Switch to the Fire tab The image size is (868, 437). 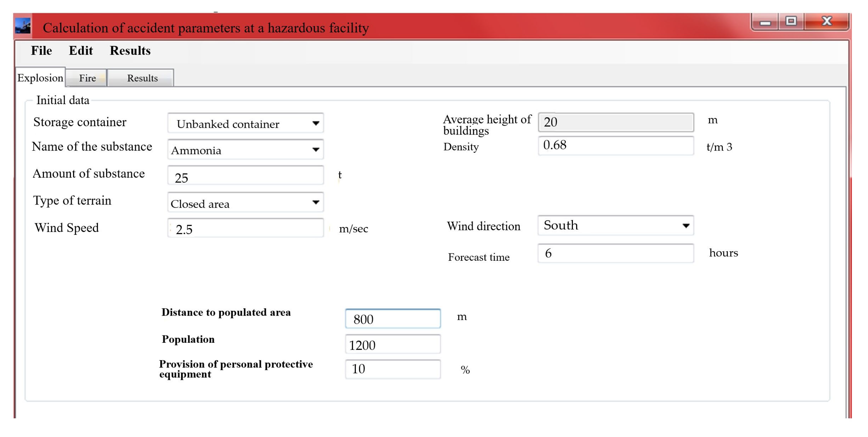[x=87, y=78]
